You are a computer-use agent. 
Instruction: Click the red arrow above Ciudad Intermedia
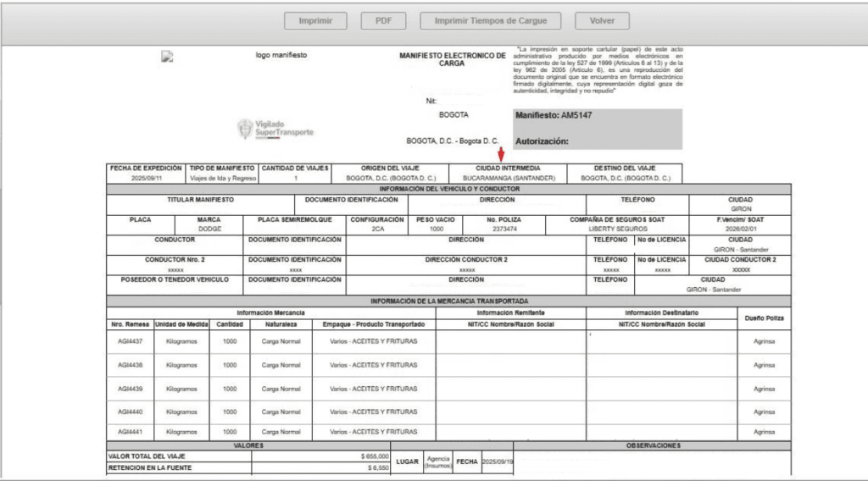(502, 154)
